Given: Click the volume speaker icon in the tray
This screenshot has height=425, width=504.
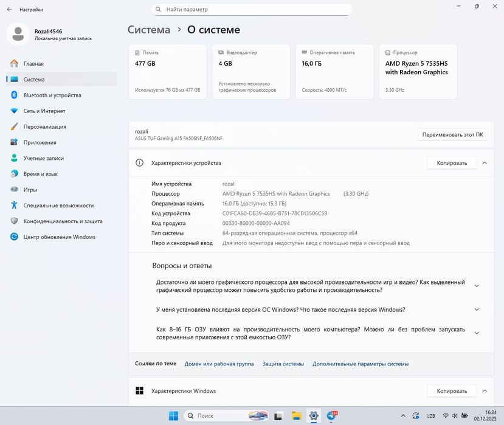Looking at the screenshot, I should click(x=455, y=415).
